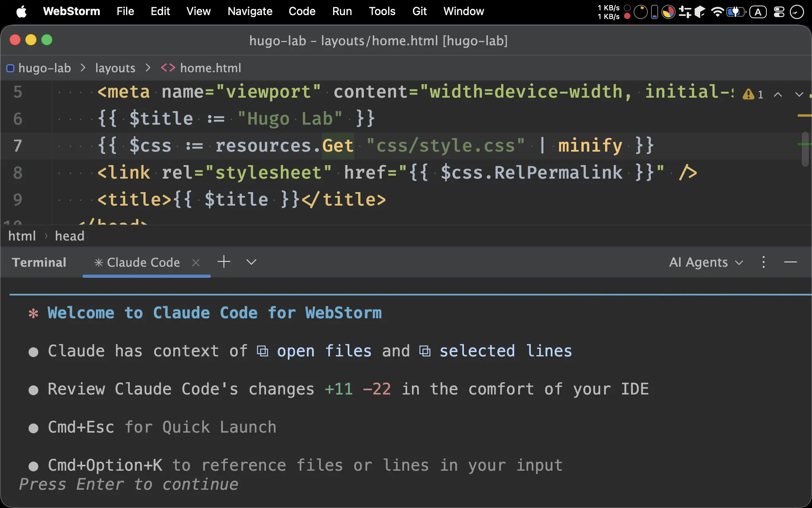Open the battery charging status menu

click(x=736, y=12)
